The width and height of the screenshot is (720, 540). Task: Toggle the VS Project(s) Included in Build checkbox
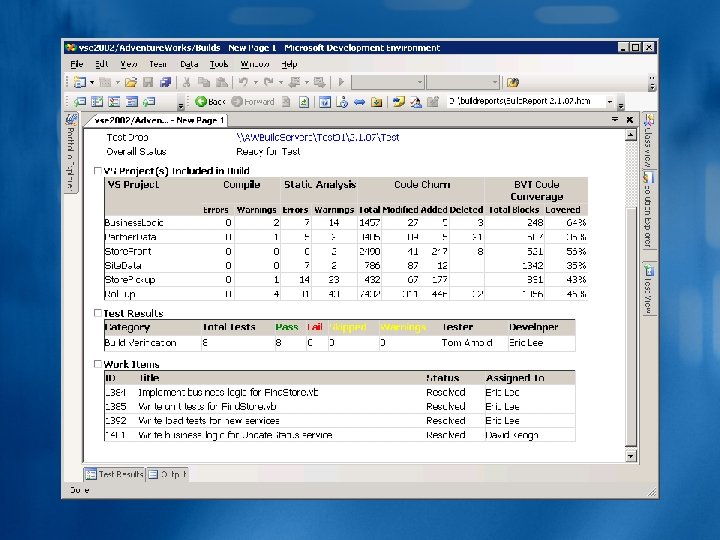click(x=97, y=171)
